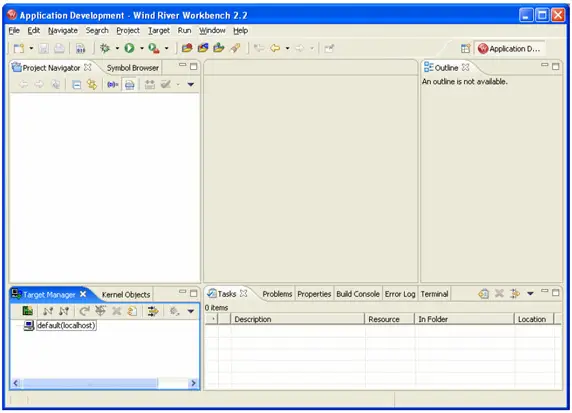Click the Add Task icon in Tasks view
Screen dimensions: 572x413
tap(484, 294)
